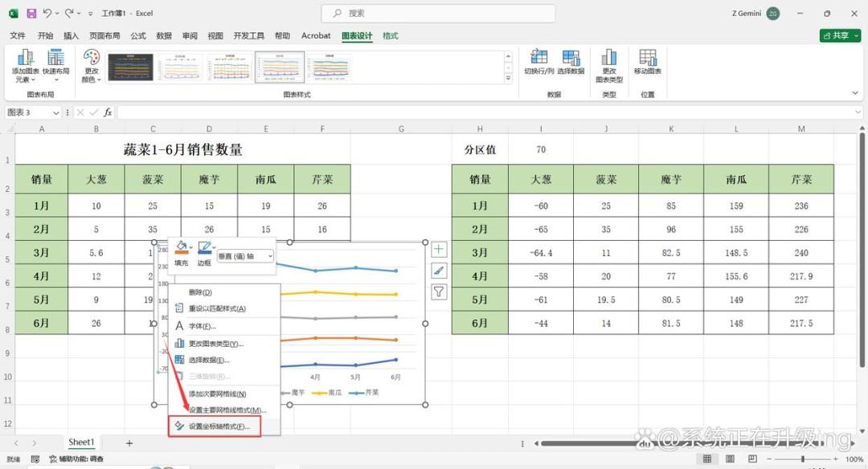Click the Save icon in title bar
The width and height of the screenshot is (868, 469).
click(31, 14)
